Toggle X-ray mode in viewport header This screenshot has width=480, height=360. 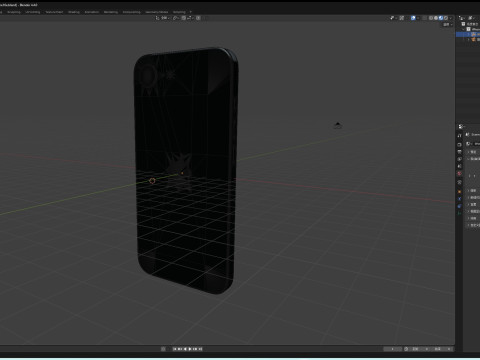click(424, 18)
